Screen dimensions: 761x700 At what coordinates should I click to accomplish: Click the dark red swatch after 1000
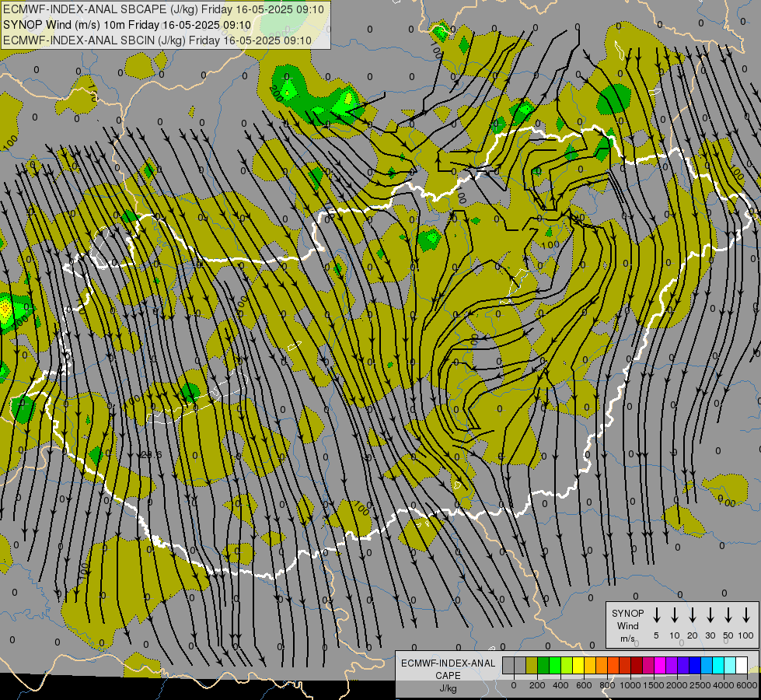pyautogui.click(x=637, y=665)
